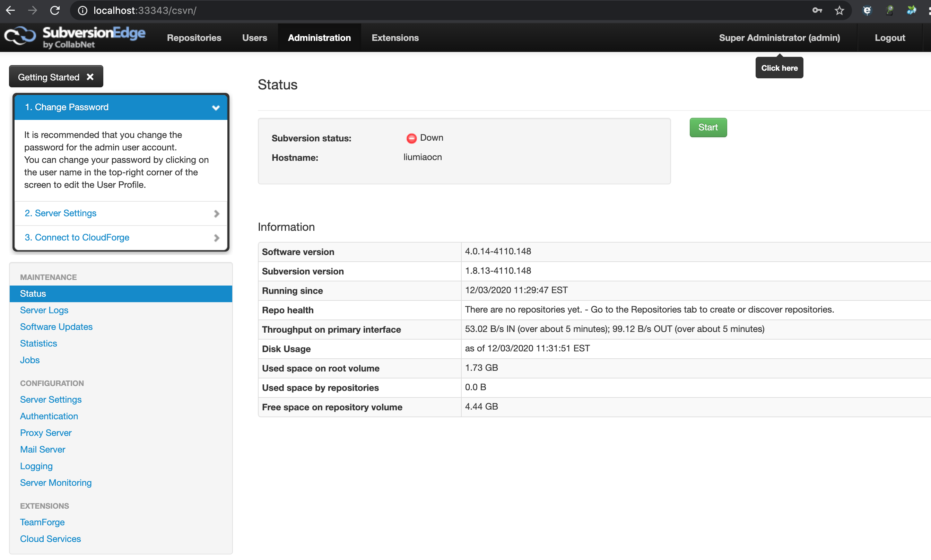Image resolution: width=931 pixels, height=560 pixels.
Task: Open Super Administrator (admin) profile
Action: pyautogui.click(x=779, y=38)
